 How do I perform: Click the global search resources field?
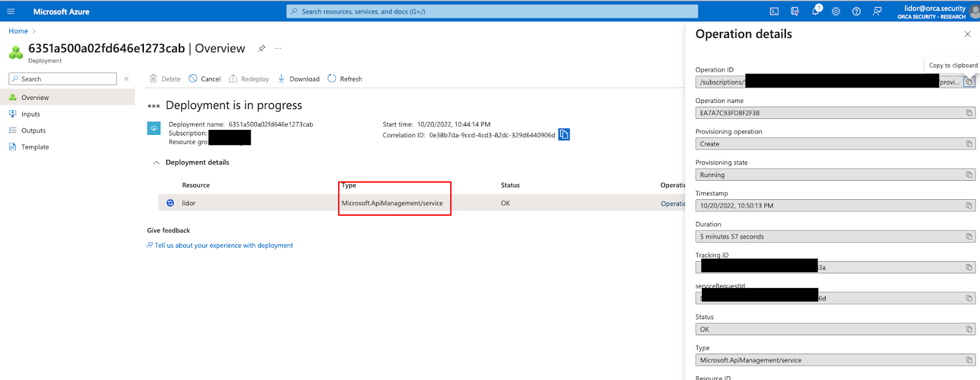[492, 11]
